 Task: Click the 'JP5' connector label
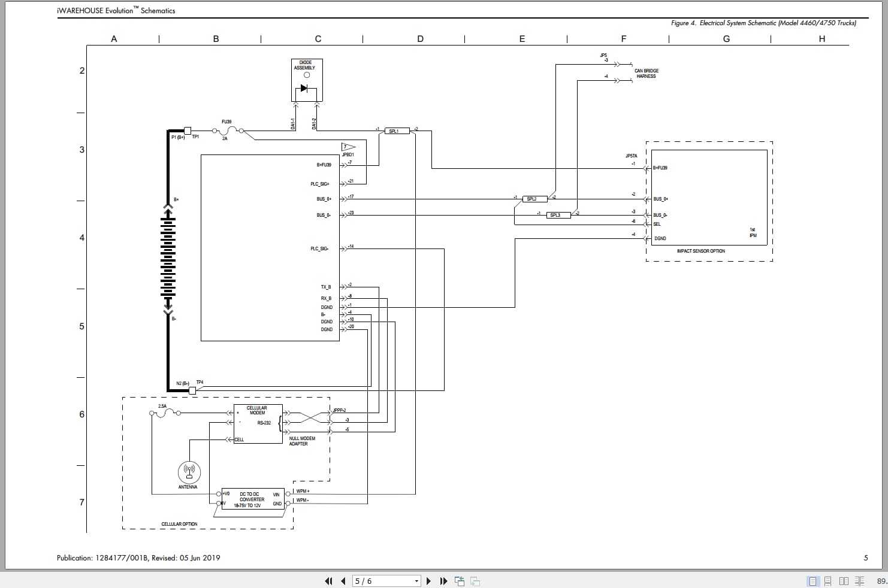(x=603, y=56)
